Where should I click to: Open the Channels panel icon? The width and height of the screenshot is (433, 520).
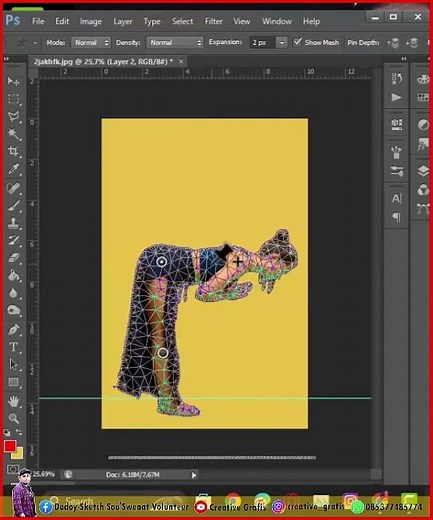[x=423, y=190]
